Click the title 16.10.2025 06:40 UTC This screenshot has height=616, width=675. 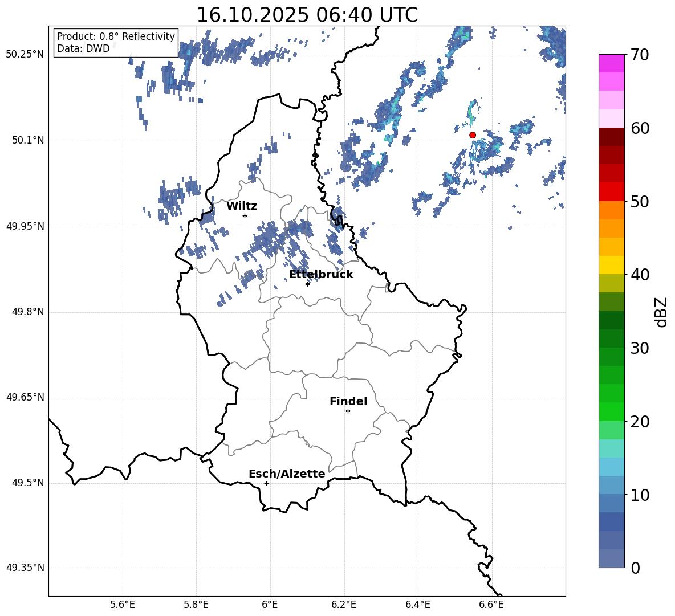tap(307, 15)
